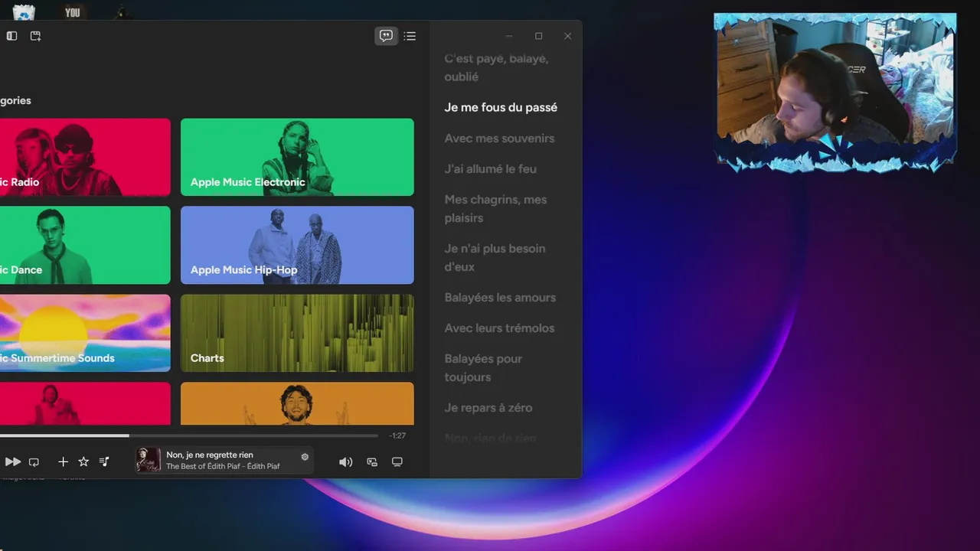Open the Apple Music Hip-Hop category
This screenshot has width=980, height=551.
point(297,245)
